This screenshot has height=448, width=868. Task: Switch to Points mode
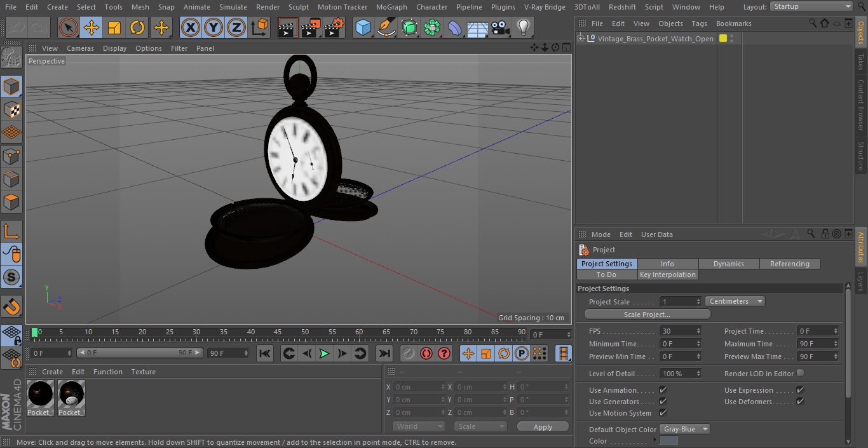pos(11,156)
